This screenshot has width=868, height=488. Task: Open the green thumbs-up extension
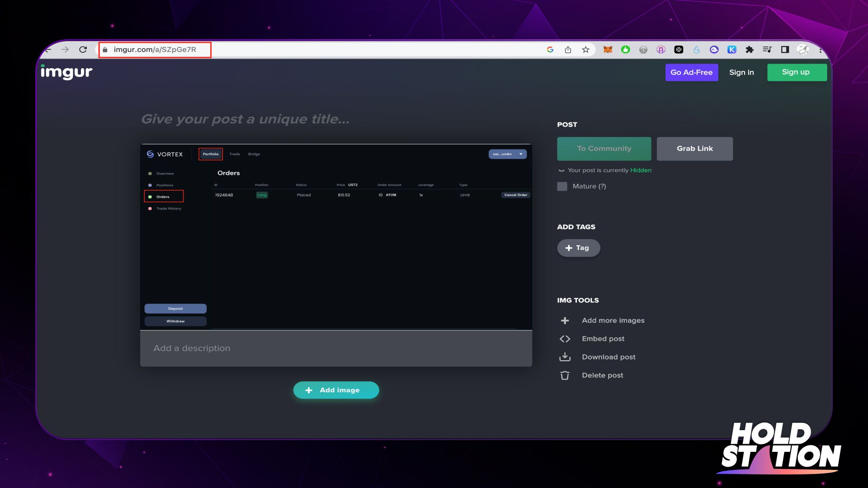click(625, 50)
